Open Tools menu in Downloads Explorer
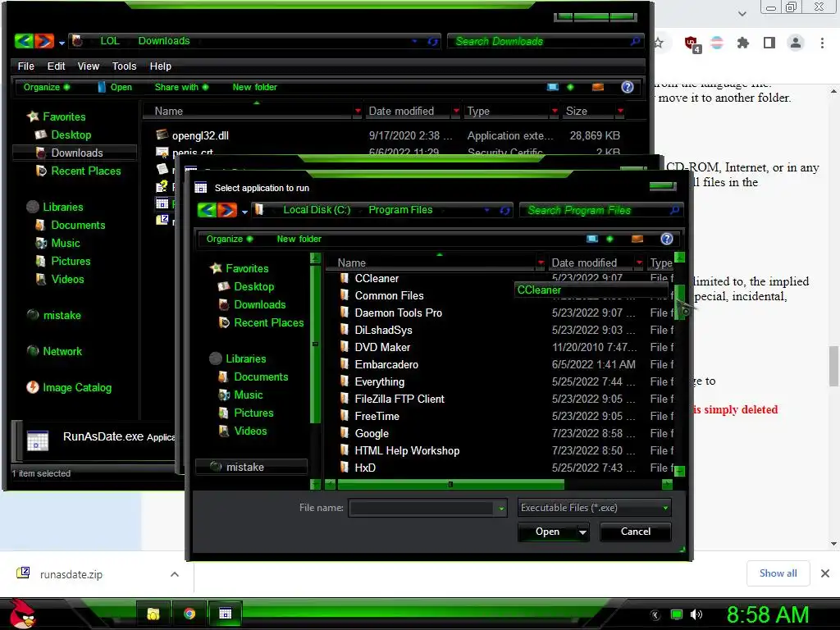This screenshot has height=630, width=840. [124, 66]
